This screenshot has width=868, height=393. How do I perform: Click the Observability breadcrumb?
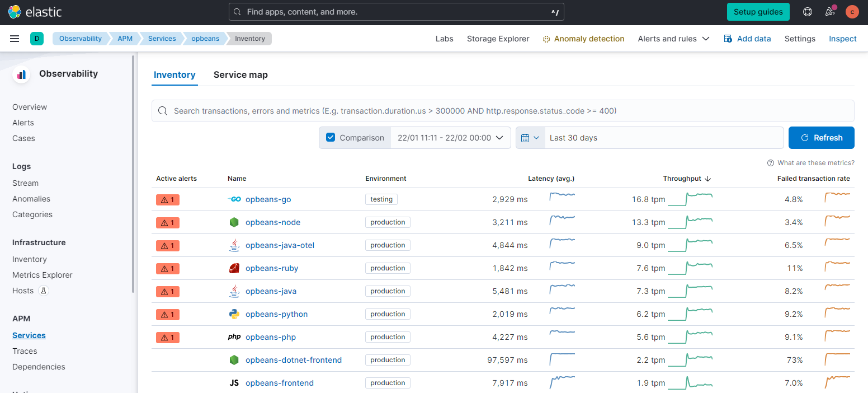pos(81,39)
